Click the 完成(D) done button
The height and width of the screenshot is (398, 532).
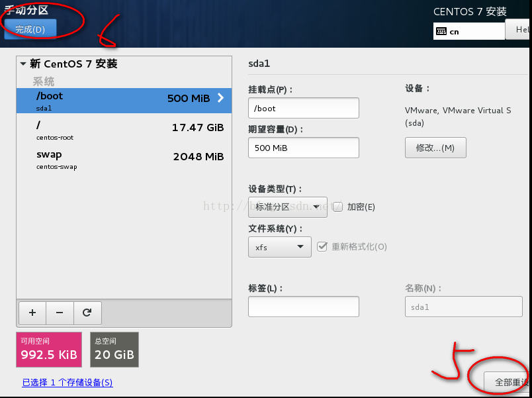click(x=30, y=29)
